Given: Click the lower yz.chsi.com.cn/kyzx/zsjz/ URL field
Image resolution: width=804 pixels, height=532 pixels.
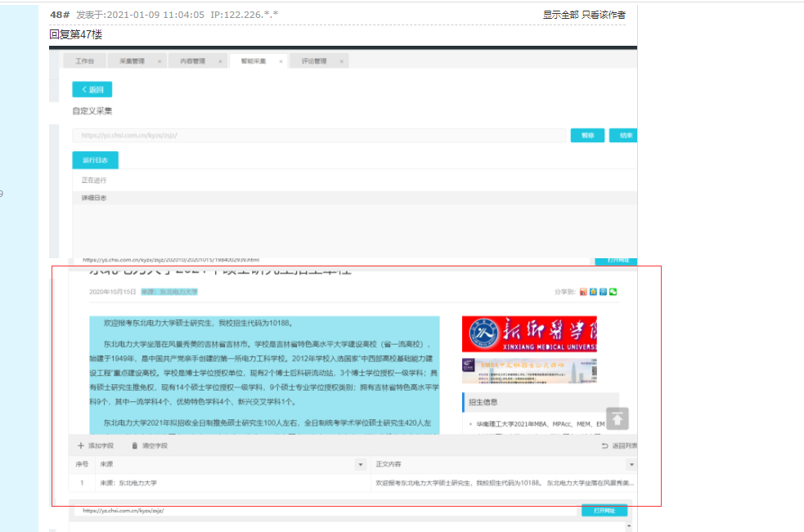Looking at the screenshot, I should [327, 511].
